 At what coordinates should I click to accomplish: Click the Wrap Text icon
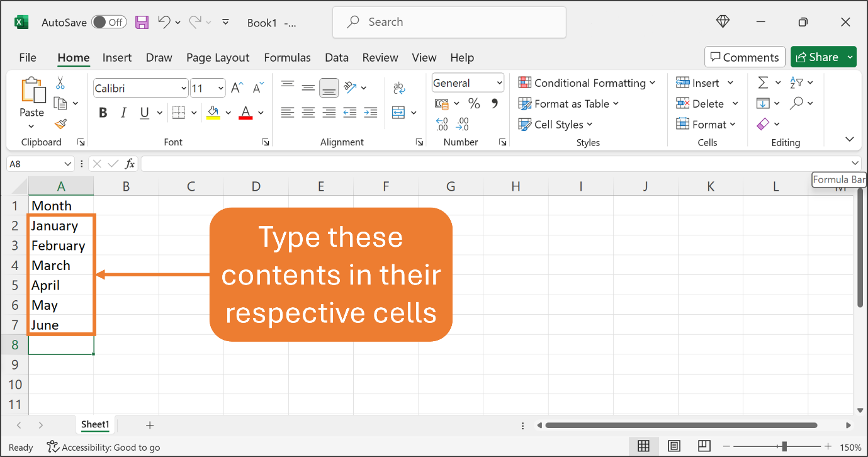click(x=398, y=87)
